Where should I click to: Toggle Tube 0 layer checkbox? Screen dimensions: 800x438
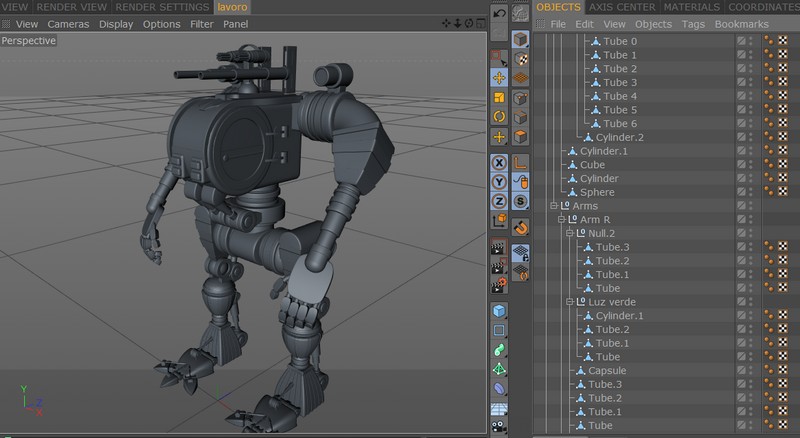point(741,41)
